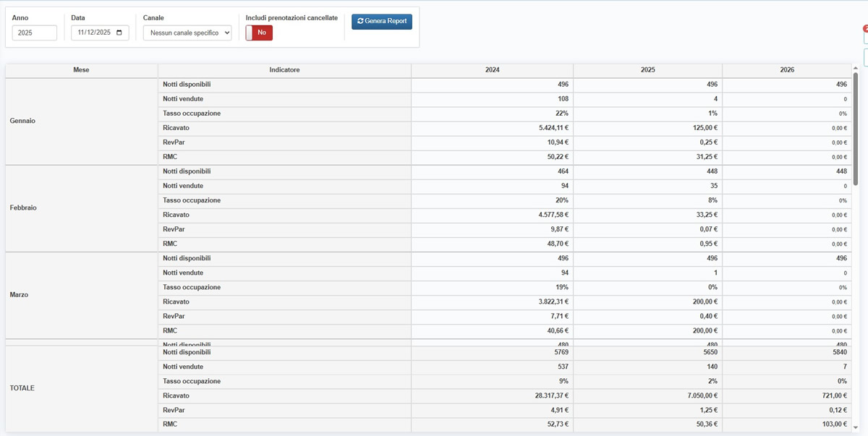Viewport: 868px width, 436px height.
Task: Click the Indicatore column header
Action: coord(284,70)
